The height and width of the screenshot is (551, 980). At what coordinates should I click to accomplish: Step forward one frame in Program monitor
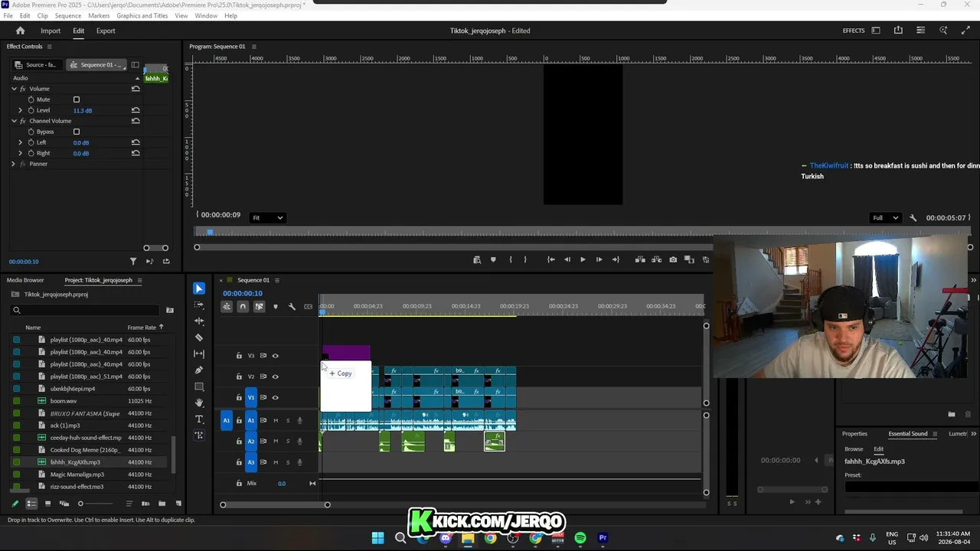[599, 259]
